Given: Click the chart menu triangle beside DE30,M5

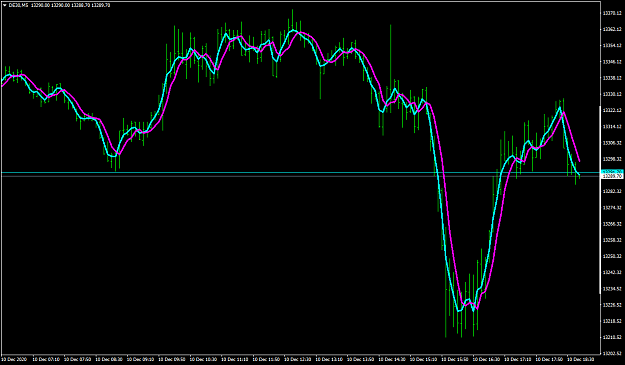Looking at the screenshot, I should pos(4,5).
